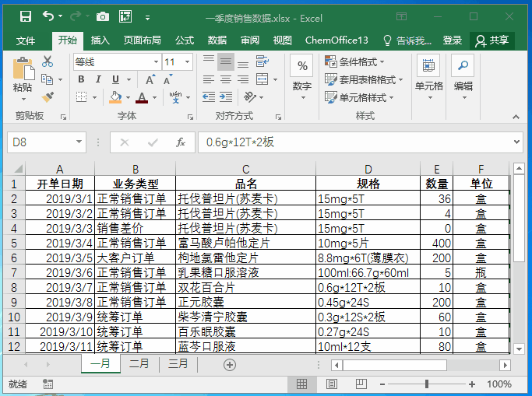Click 告诉我 tell me search box
This screenshot has height=396, width=532.
point(407,40)
